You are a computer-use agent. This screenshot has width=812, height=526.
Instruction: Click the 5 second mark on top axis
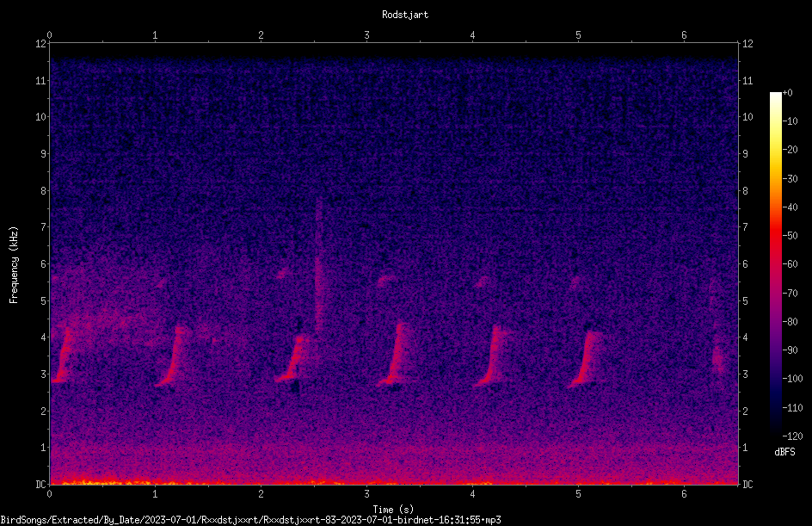click(578, 35)
